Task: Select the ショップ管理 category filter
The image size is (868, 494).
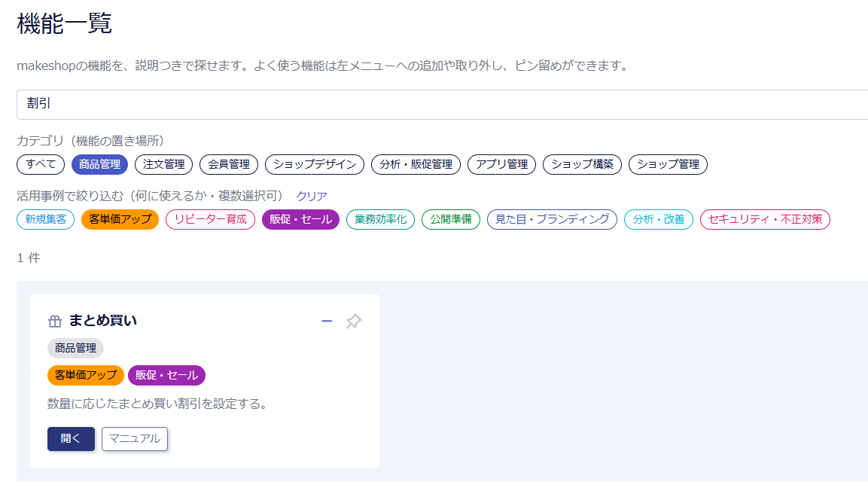Action: (x=669, y=164)
